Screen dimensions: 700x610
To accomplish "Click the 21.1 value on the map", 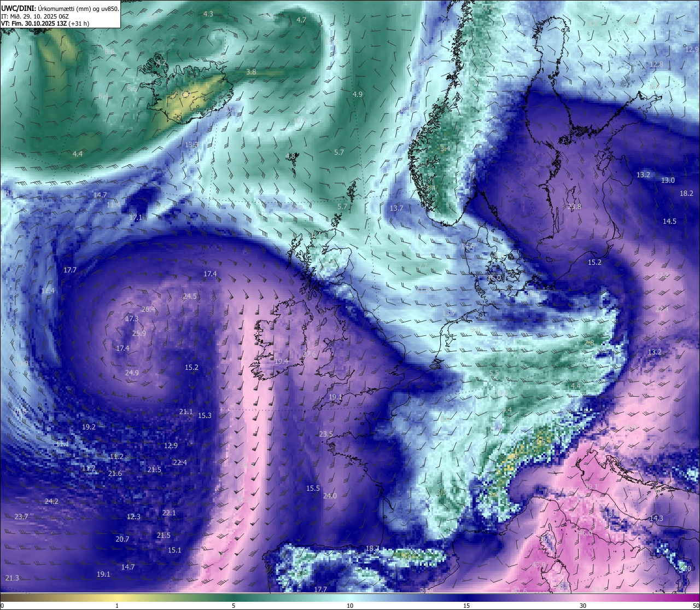I will pyautogui.click(x=186, y=411).
